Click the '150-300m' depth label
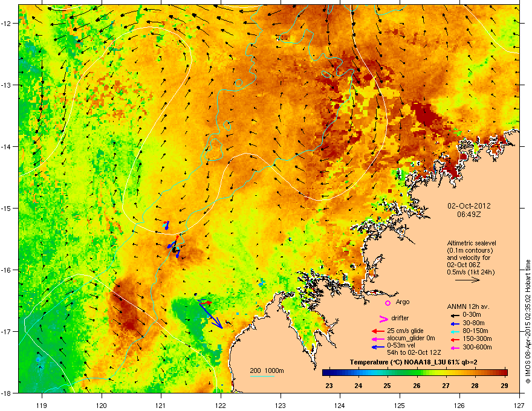The image size is (532, 411). 477,338
